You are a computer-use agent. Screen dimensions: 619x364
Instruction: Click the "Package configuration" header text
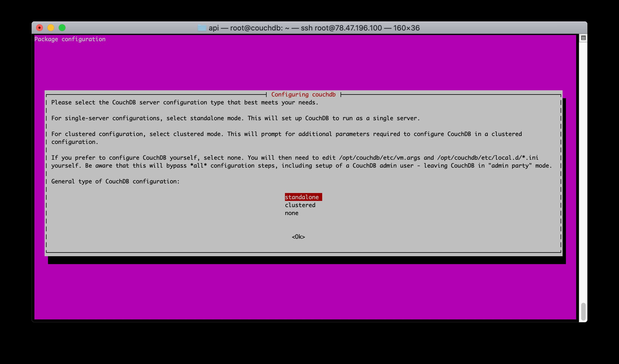click(x=70, y=39)
